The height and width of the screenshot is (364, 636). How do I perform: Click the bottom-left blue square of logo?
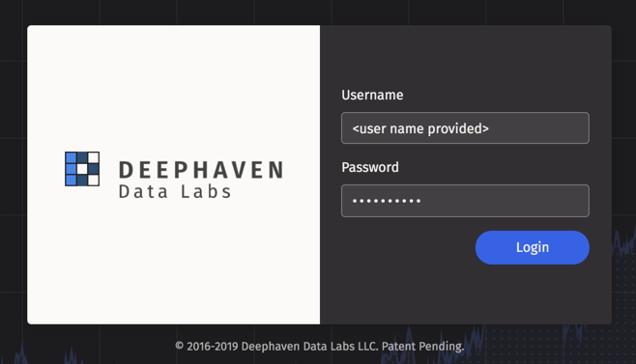[x=71, y=181]
